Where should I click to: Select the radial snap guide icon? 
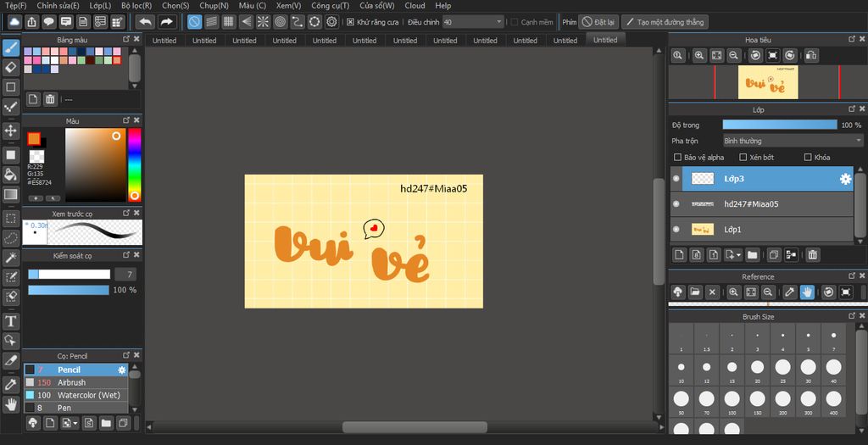(x=263, y=21)
